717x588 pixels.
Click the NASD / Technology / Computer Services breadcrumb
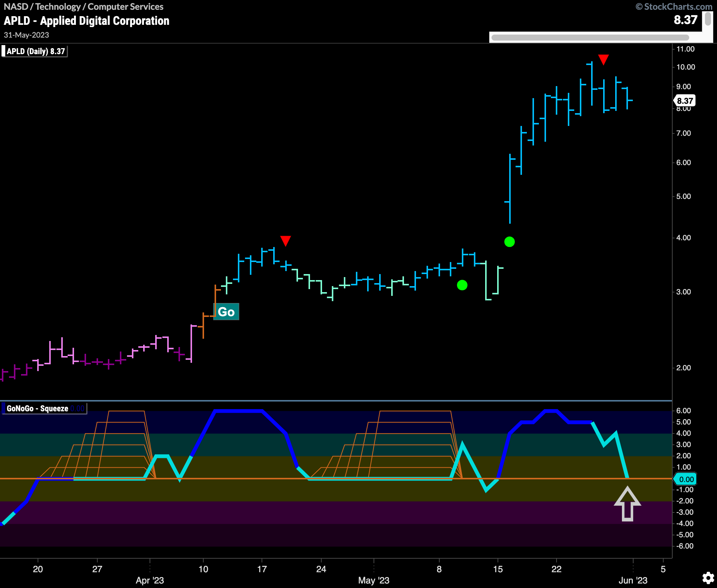pyautogui.click(x=83, y=6)
